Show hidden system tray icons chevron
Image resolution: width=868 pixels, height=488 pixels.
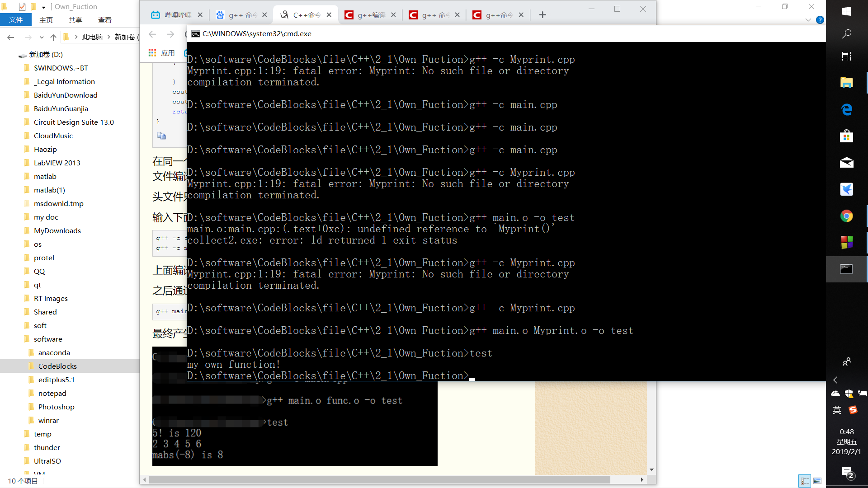pyautogui.click(x=835, y=380)
